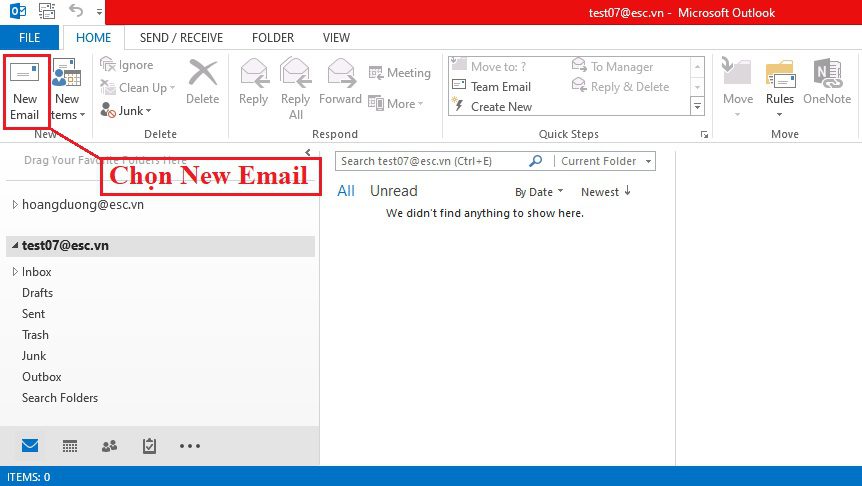Open the New Items menu
This screenshot has height=486, width=862.
67,91
